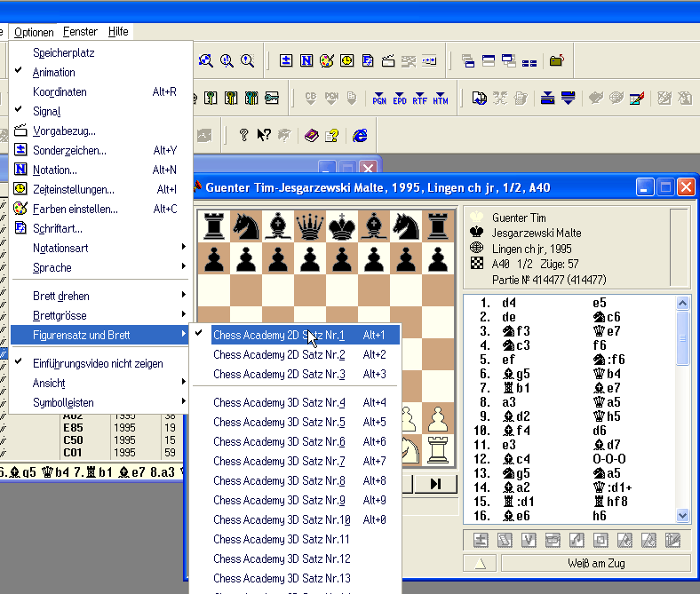Select Chess Academy 3D Satz Nr.12
The image size is (700, 594).
tap(295, 558)
